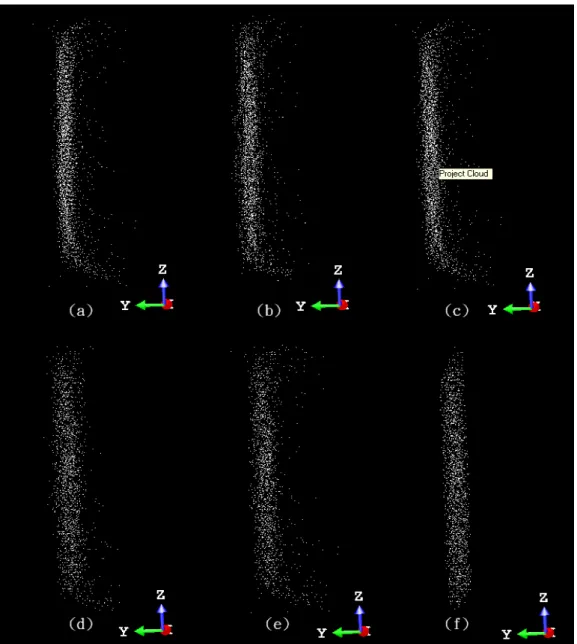Click the axis gizmo in panel (d)
Screen dimensions: 577x644
(146, 613)
